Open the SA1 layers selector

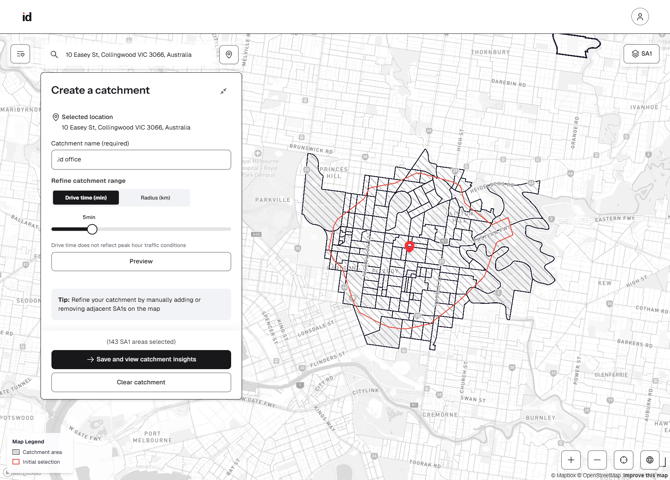click(641, 54)
